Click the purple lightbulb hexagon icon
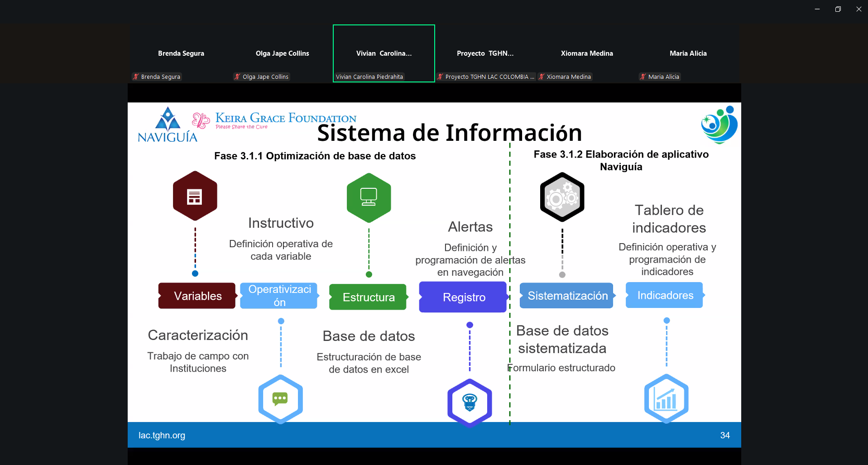The width and height of the screenshot is (868, 465). 470,403
